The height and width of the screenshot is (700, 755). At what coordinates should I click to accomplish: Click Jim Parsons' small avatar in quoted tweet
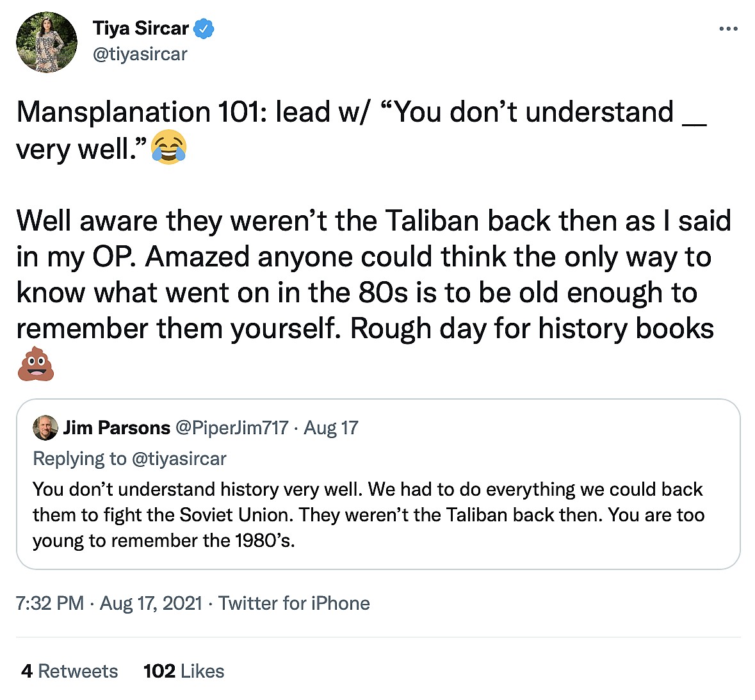click(45, 428)
